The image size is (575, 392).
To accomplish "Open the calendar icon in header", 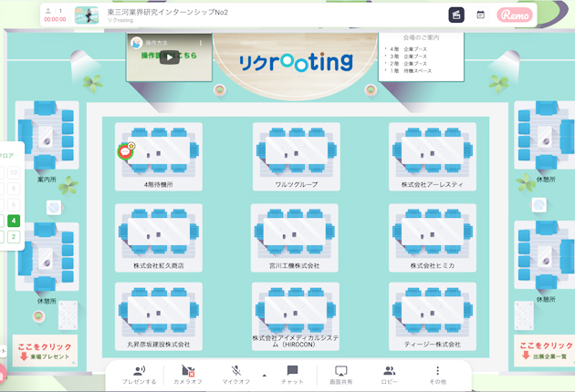I will (x=480, y=15).
